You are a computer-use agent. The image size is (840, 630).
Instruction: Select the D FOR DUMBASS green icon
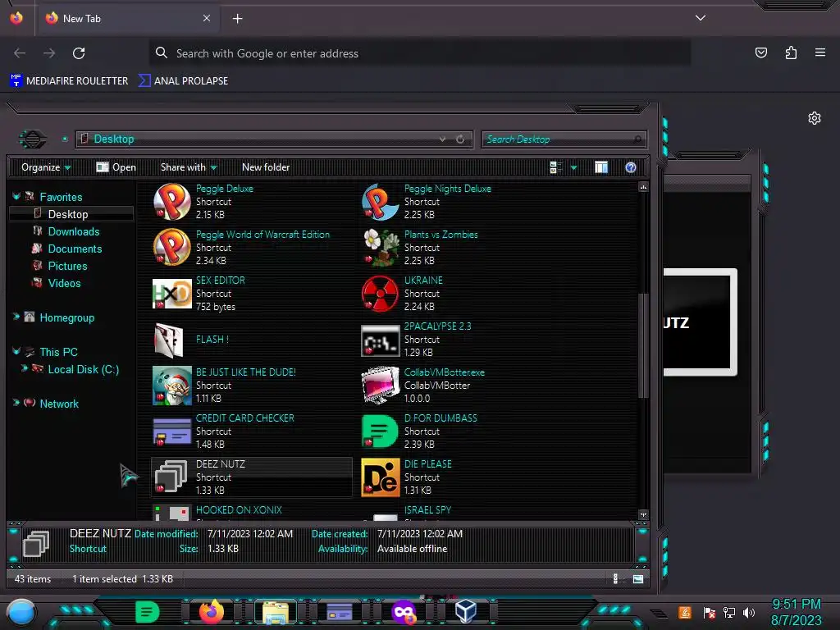click(381, 431)
